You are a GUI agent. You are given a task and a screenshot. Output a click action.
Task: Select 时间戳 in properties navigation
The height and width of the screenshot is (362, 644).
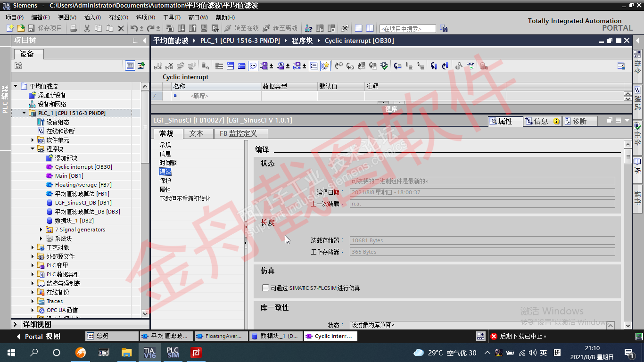(168, 163)
